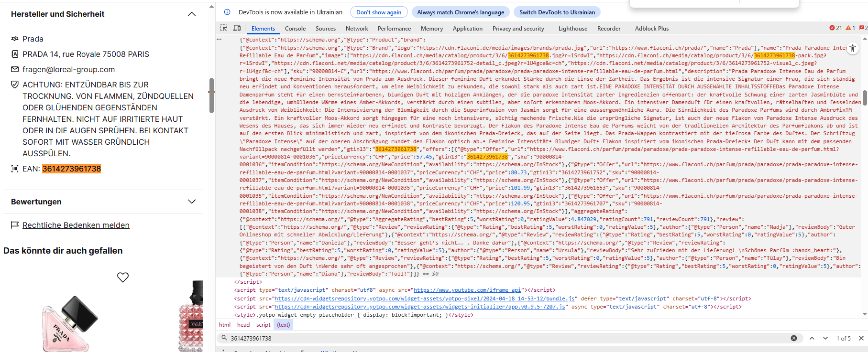Click the PRADA 14, rue Royale address text
Image resolution: width=868 pixels, height=352 pixels.
pos(86,54)
